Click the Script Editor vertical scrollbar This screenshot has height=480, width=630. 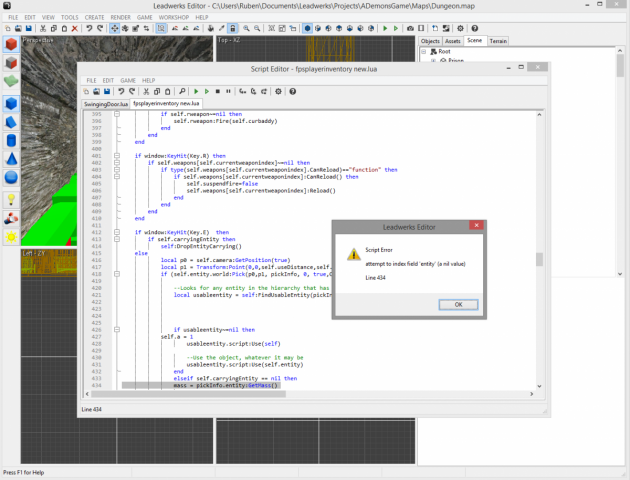point(538,259)
